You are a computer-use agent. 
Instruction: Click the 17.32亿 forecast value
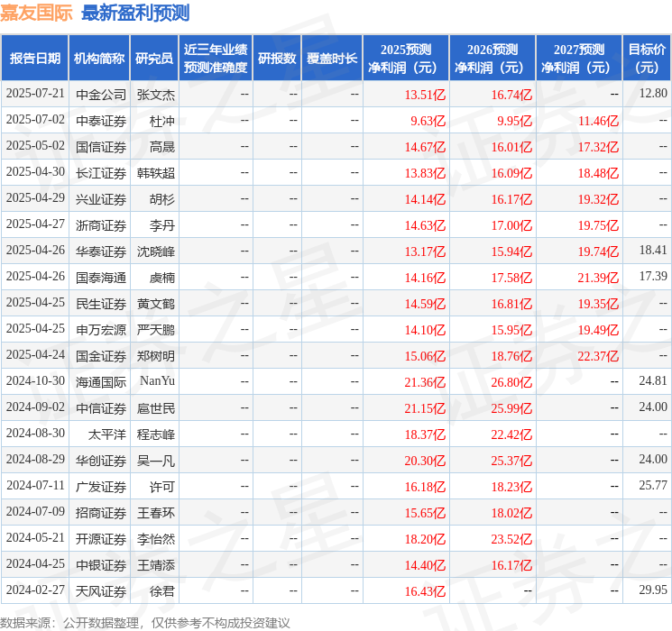(x=598, y=147)
